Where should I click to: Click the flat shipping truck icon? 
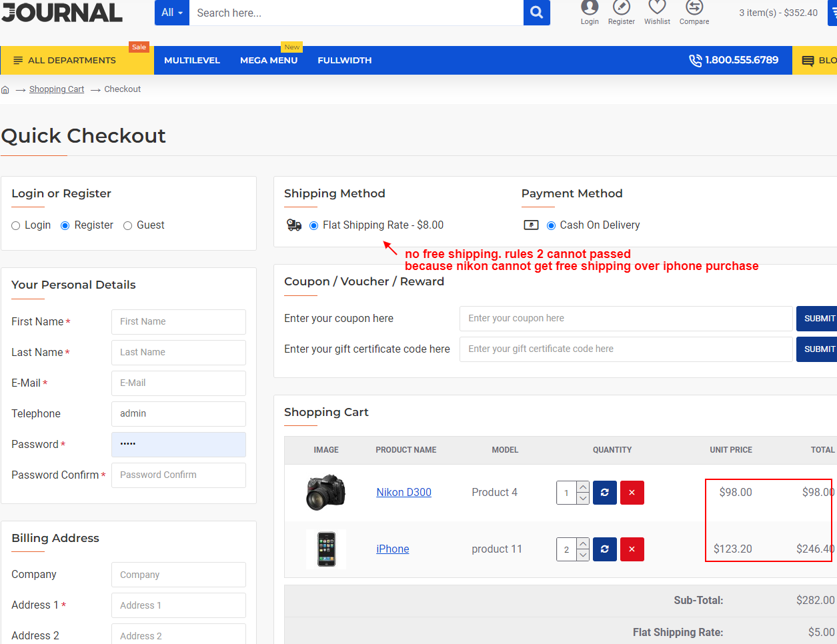[294, 225]
